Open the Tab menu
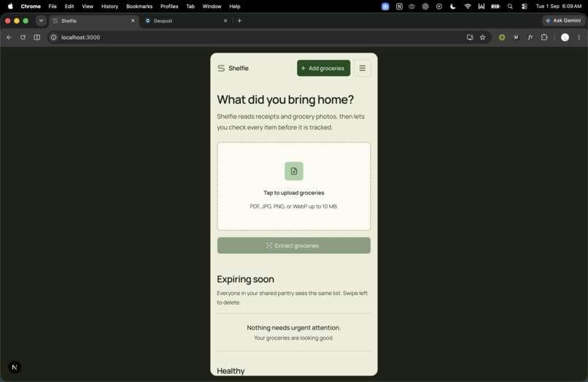 [x=190, y=6]
